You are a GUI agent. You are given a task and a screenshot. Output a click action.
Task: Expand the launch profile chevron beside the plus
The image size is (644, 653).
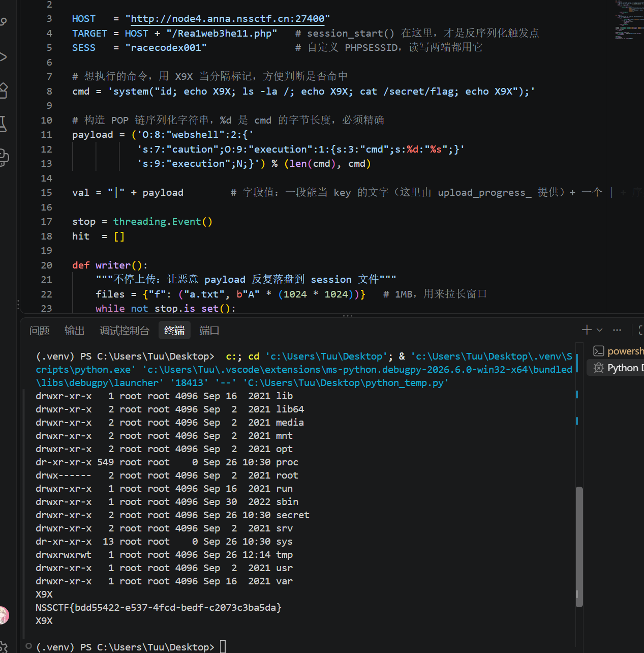point(600,330)
